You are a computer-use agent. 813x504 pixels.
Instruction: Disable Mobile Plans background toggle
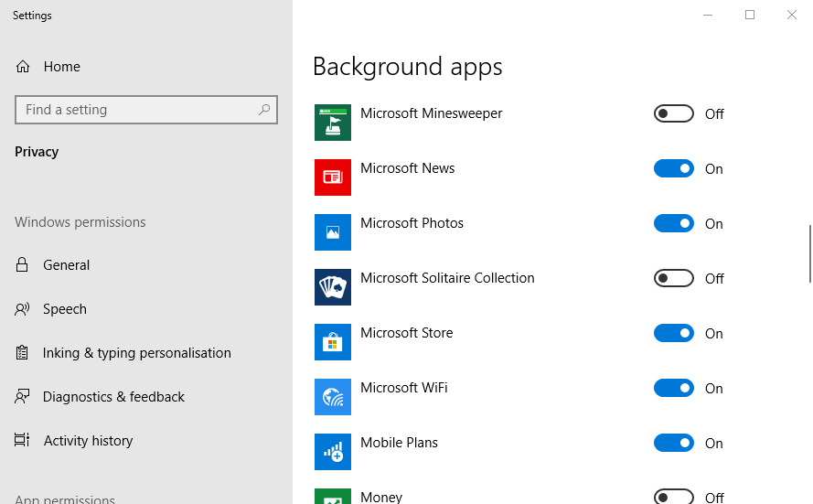click(x=674, y=443)
